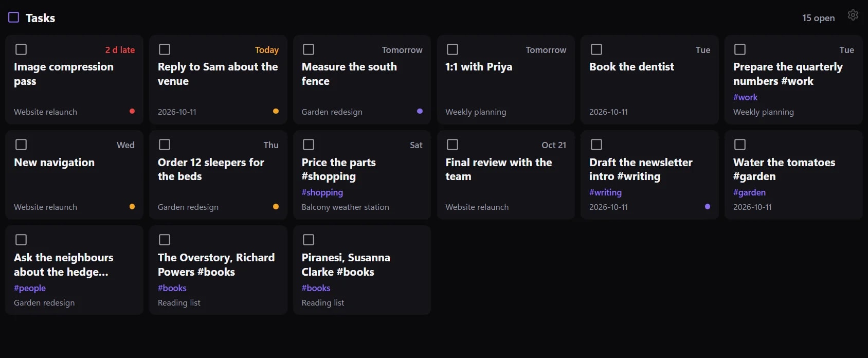Viewport: 868px width, 358px height.
Task: Check the Book the dentist box
Action: point(596,49)
